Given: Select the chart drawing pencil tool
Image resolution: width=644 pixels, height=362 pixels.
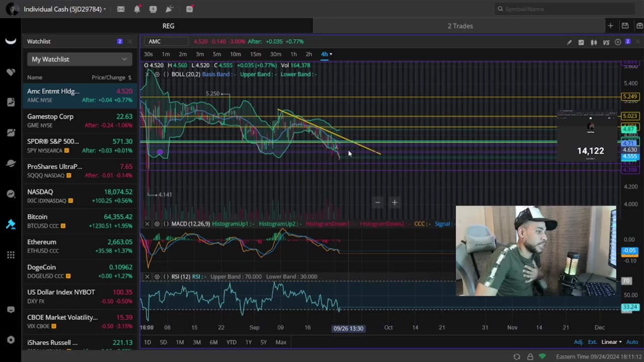Looking at the screenshot, I should click(569, 42).
